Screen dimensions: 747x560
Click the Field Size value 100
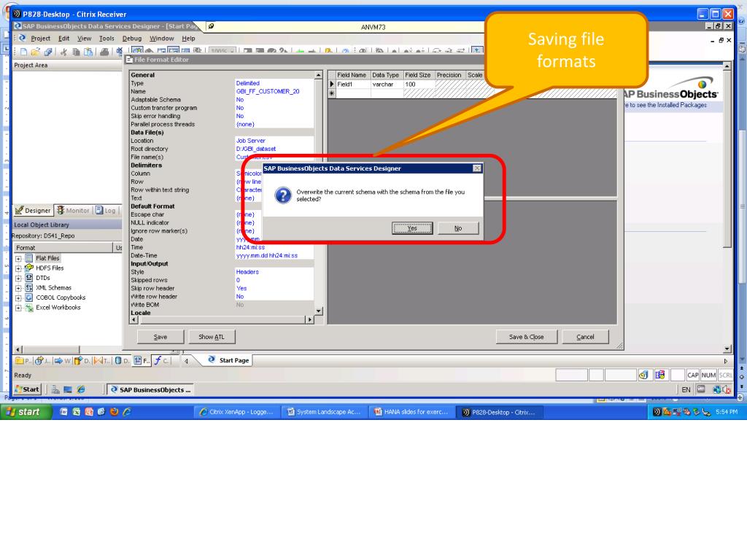point(419,85)
